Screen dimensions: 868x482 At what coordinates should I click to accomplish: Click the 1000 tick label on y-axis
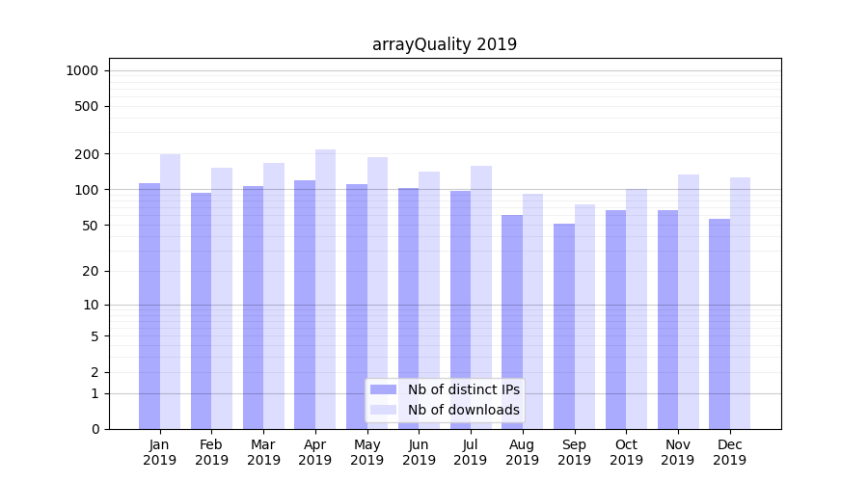tap(82, 70)
